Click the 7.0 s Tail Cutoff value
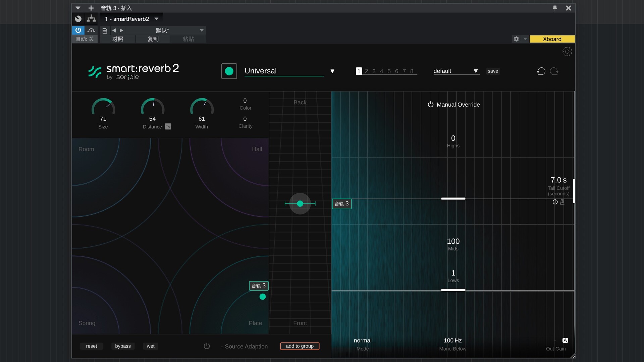Image resolution: width=644 pixels, height=362 pixels. pos(558,180)
